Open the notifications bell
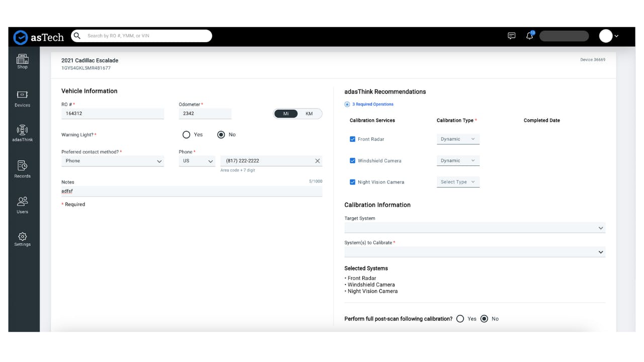The image size is (644, 362). click(x=529, y=36)
